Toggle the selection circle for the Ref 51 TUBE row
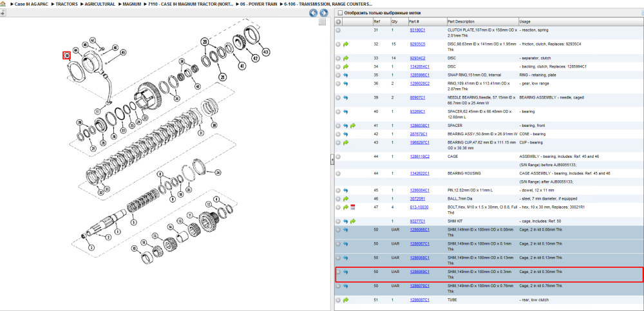 coord(338,300)
